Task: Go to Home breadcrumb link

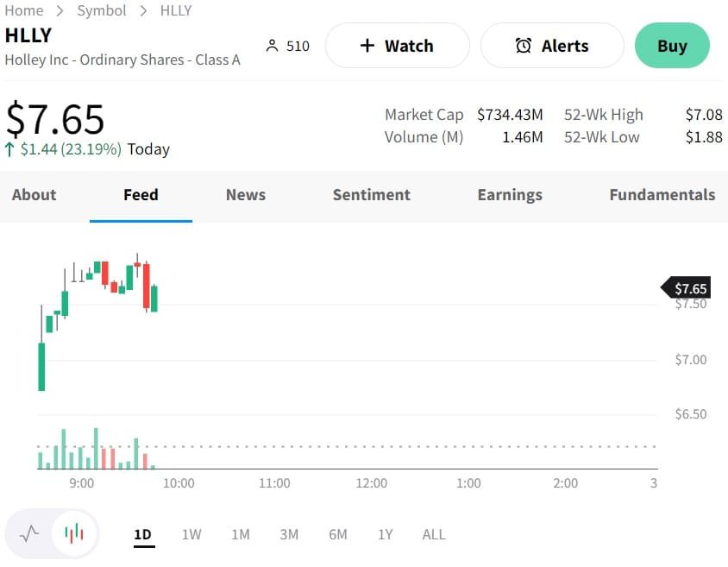Action: [24, 10]
